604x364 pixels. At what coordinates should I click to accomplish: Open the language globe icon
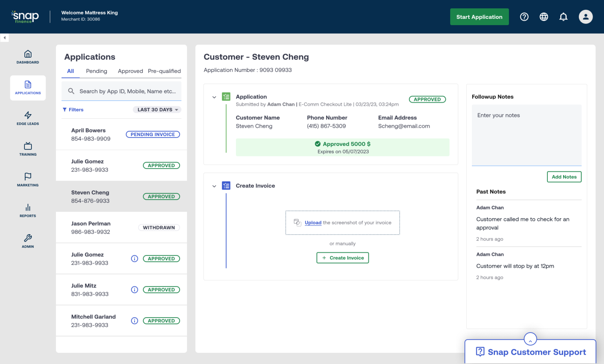[x=544, y=17]
